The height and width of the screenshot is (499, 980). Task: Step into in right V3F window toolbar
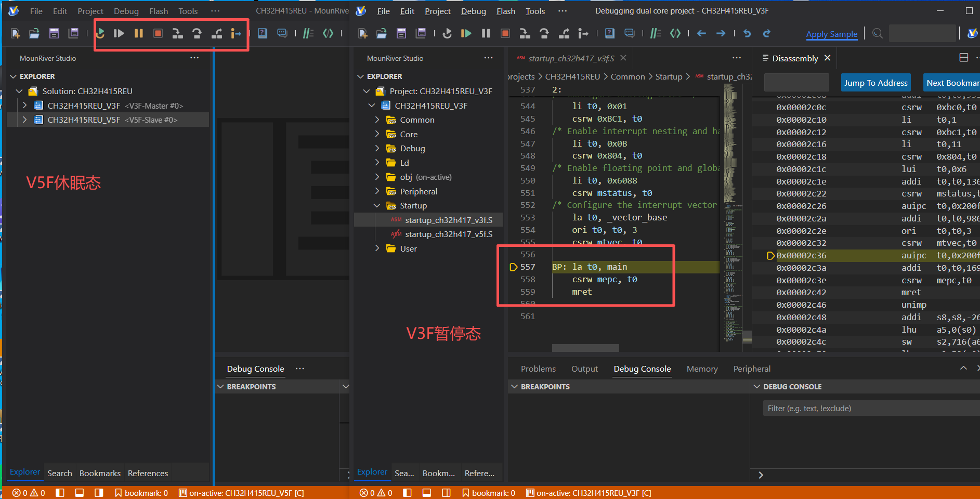525,33
